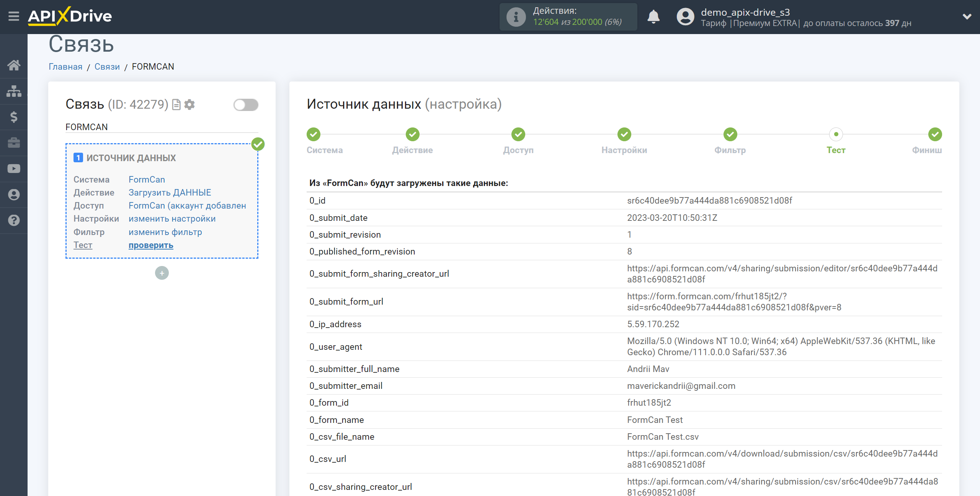Click the 0_submit_form_url field name
Image resolution: width=980 pixels, height=496 pixels.
click(x=346, y=302)
